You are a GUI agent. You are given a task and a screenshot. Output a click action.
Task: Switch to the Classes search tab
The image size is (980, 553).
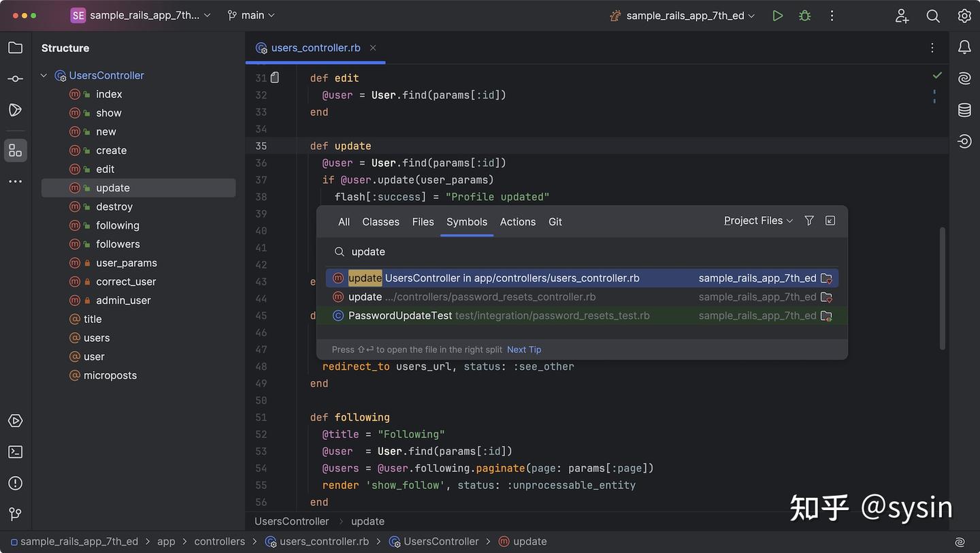click(x=380, y=222)
